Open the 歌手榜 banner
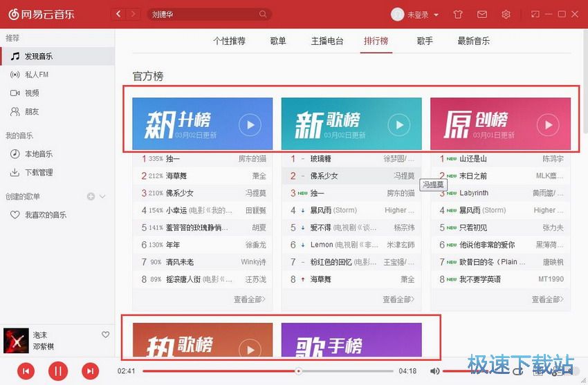 (351, 339)
